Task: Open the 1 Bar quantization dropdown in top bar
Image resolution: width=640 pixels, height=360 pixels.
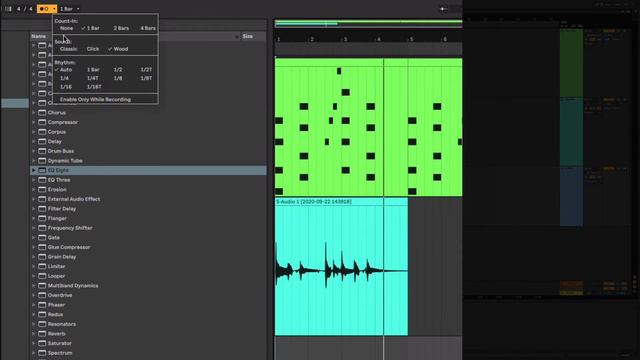Action: (70, 9)
